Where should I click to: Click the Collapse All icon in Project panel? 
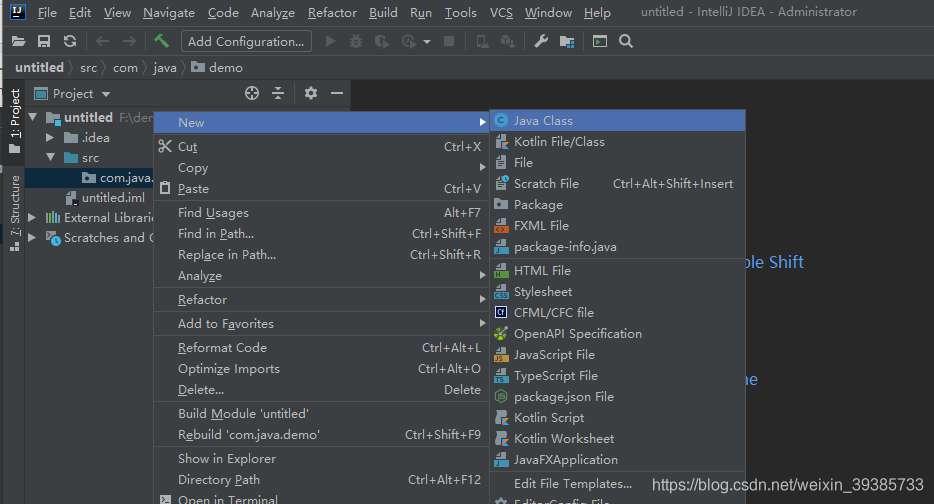pos(278,93)
